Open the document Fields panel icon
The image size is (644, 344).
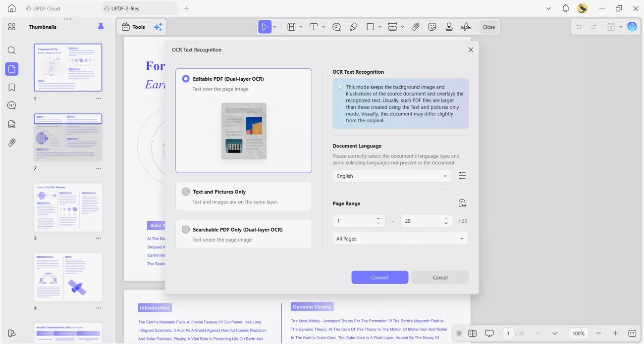(x=12, y=124)
